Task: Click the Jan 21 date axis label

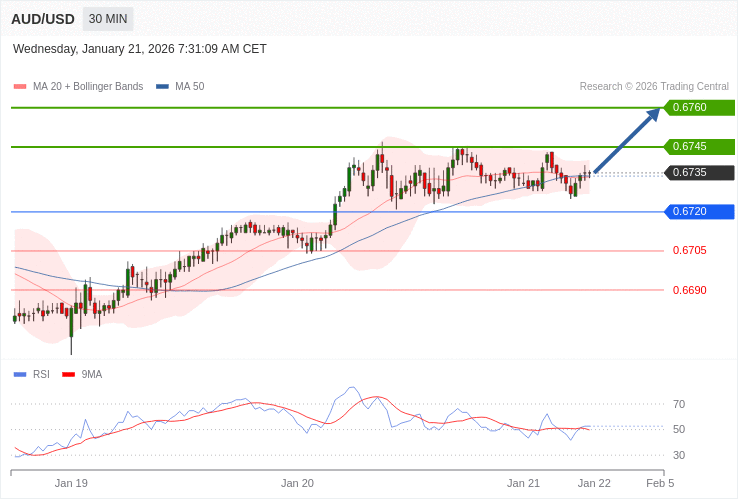Action: click(523, 484)
